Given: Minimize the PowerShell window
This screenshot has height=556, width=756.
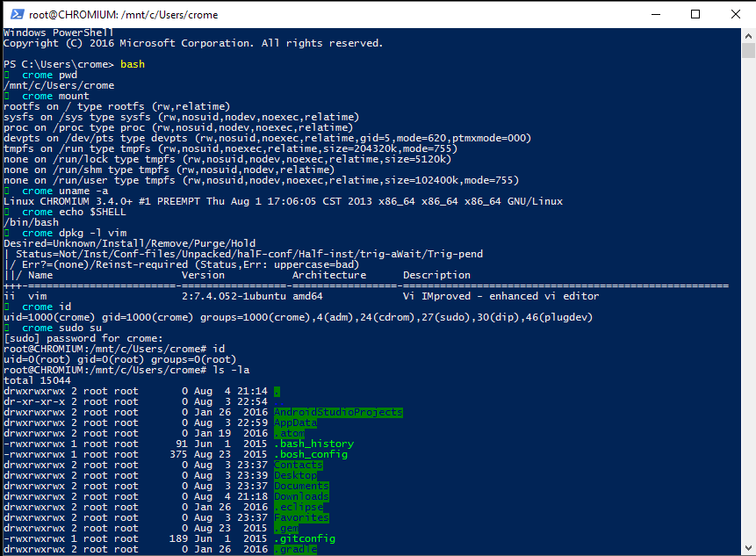Looking at the screenshot, I should point(656,14).
